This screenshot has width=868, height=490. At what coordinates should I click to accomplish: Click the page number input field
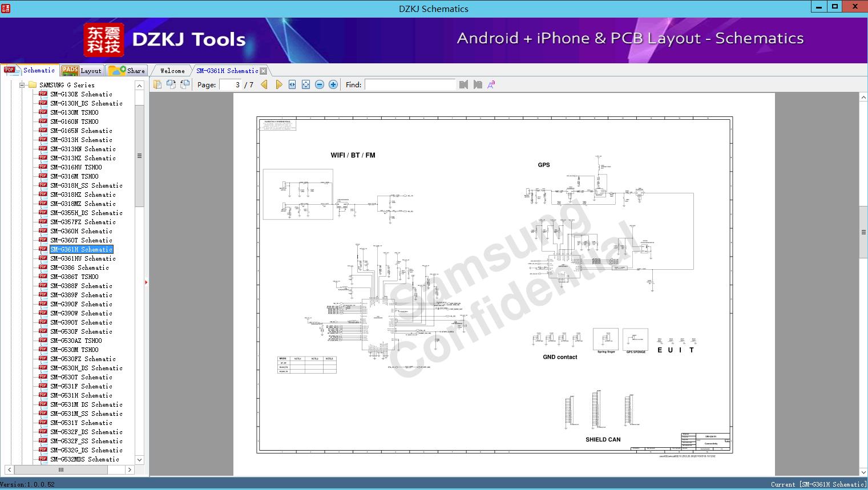[x=231, y=84]
